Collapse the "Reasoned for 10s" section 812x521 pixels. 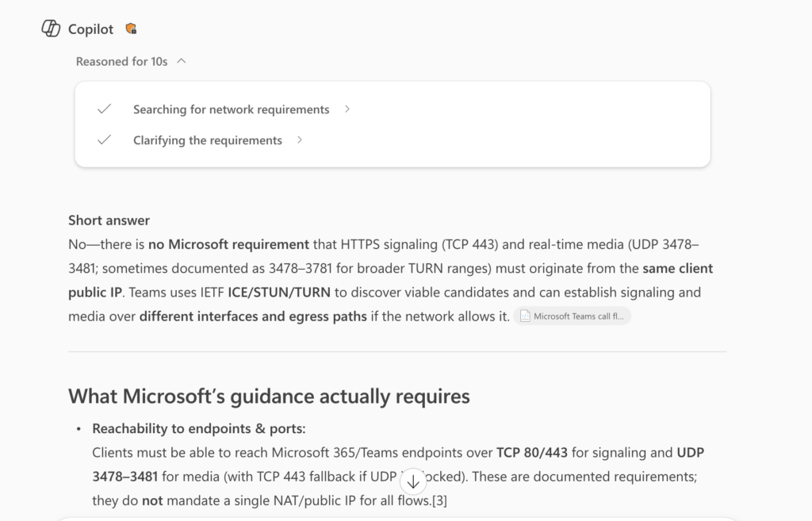[182, 61]
